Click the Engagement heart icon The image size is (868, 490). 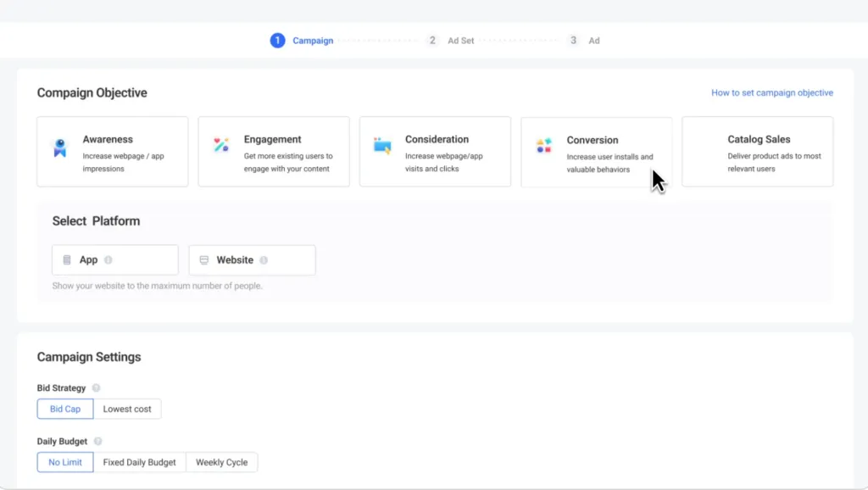220,145
